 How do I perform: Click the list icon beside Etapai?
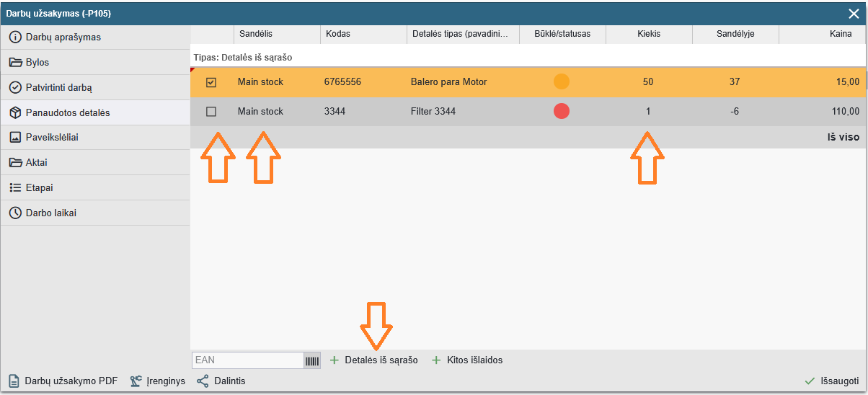click(x=15, y=188)
